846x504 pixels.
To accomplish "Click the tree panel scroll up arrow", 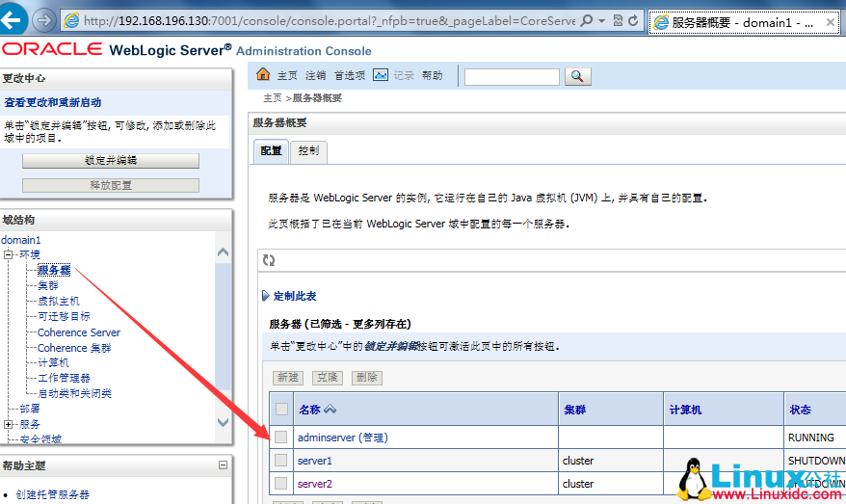I will (223, 252).
